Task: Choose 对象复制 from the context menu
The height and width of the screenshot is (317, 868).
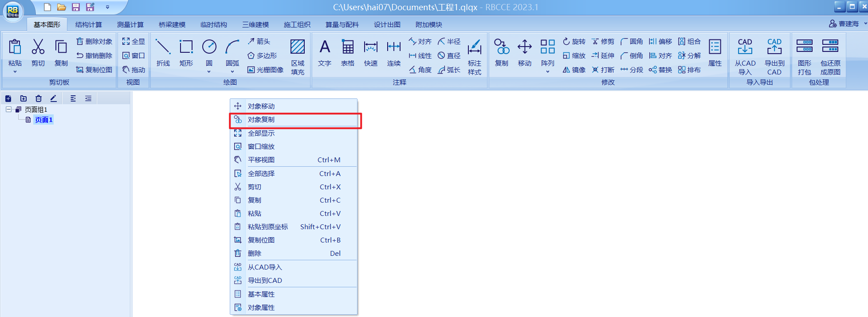Action: pos(261,120)
